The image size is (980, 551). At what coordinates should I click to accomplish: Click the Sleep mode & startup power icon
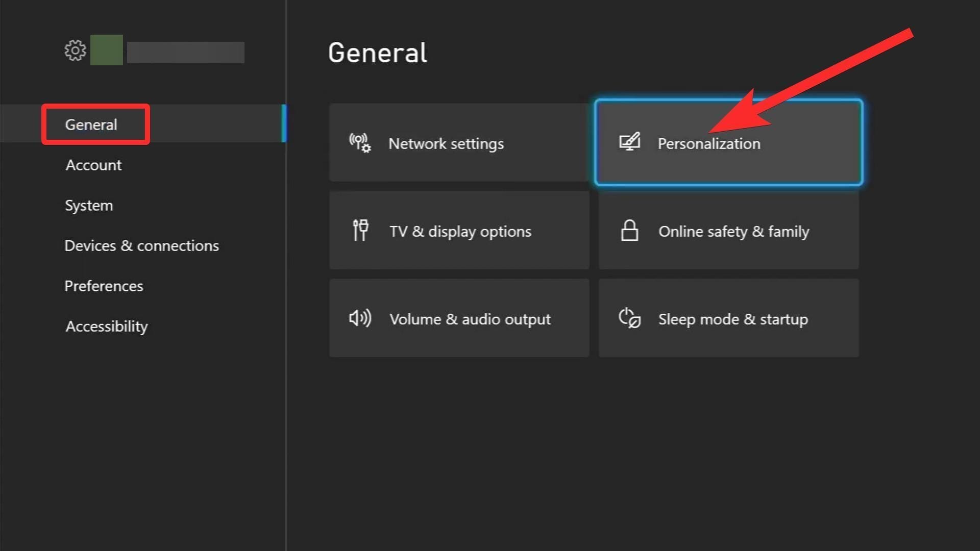point(629,318)
